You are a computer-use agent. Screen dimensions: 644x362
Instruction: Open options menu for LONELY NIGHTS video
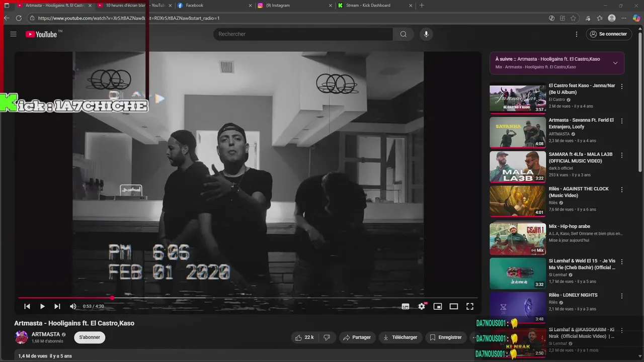click(x=622, y=296)
